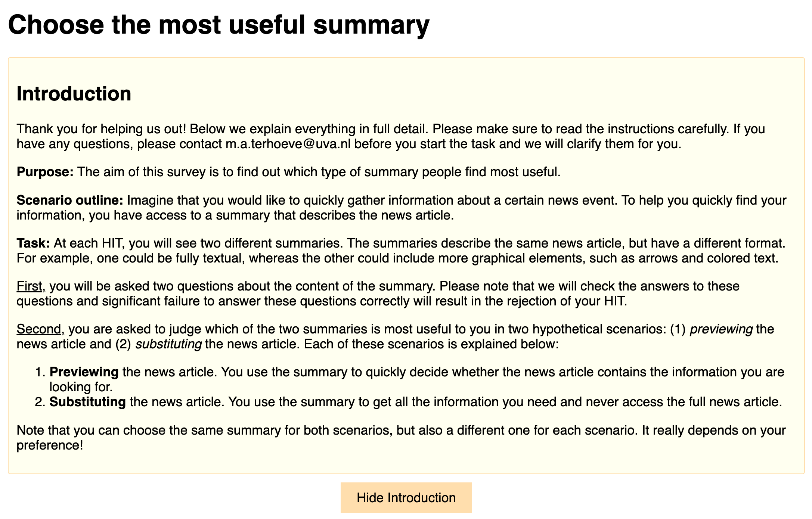This screenshot has width=812, height=519.
Task: Click the word 'preference!' in the final line
Action: point(50,445)
